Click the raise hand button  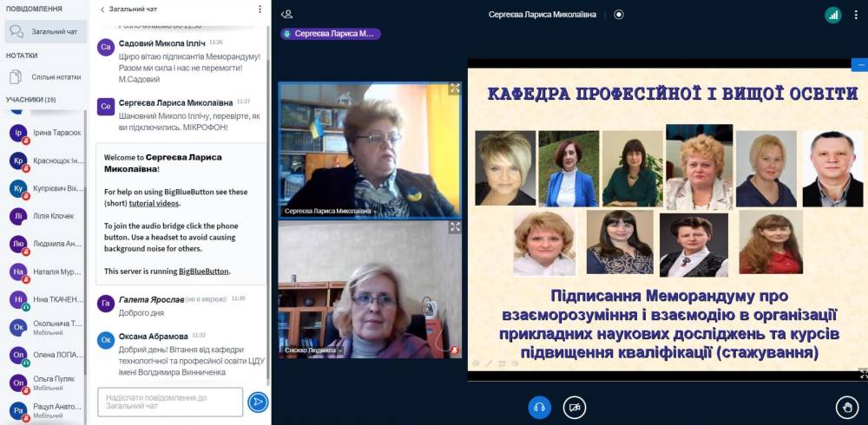[x=846, y=407]
